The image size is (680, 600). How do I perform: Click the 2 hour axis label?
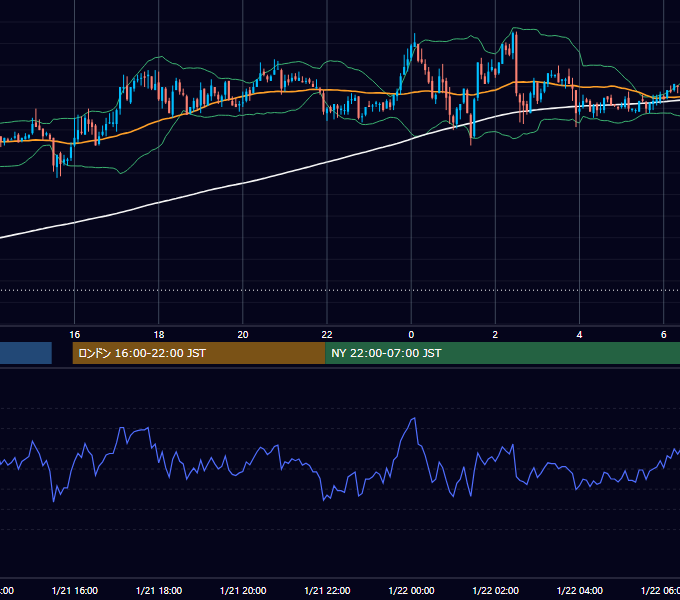coord(495,334)
